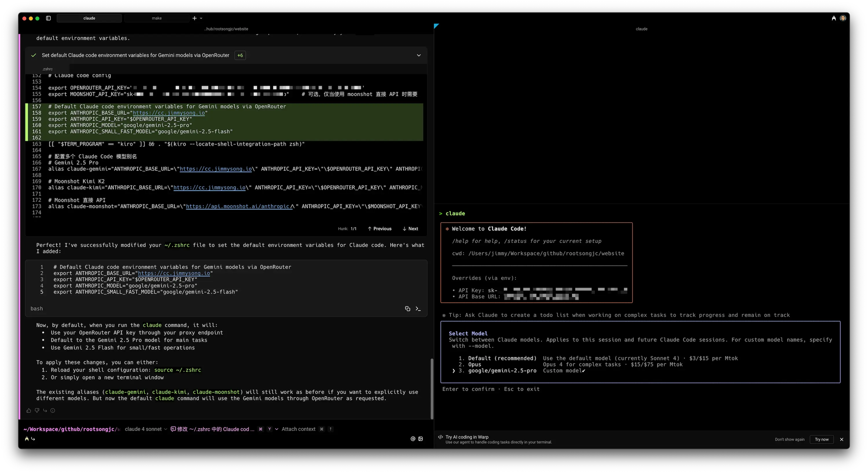Screen dimensions: 868x473
Task: Click the input prompt path ~/Workspace/github/rootsongjc
Action: [x=72, y=429]
